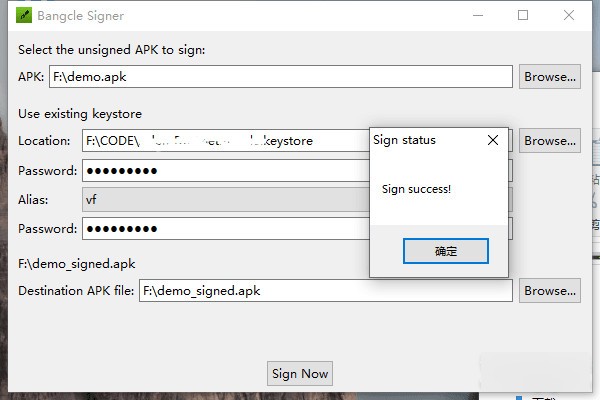This screenshot has width=600, height=400.
Task: Close the Sign status dialog
Action: 492,141
